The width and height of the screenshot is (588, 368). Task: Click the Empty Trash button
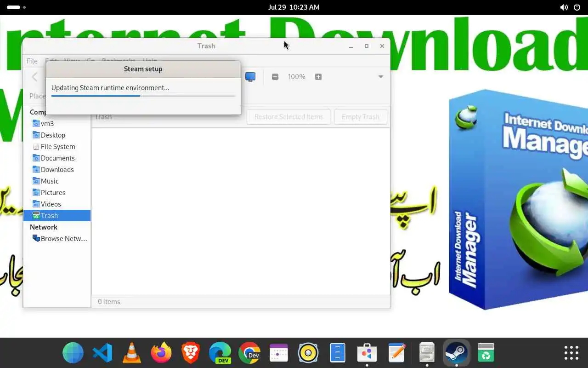coord(361,116)
